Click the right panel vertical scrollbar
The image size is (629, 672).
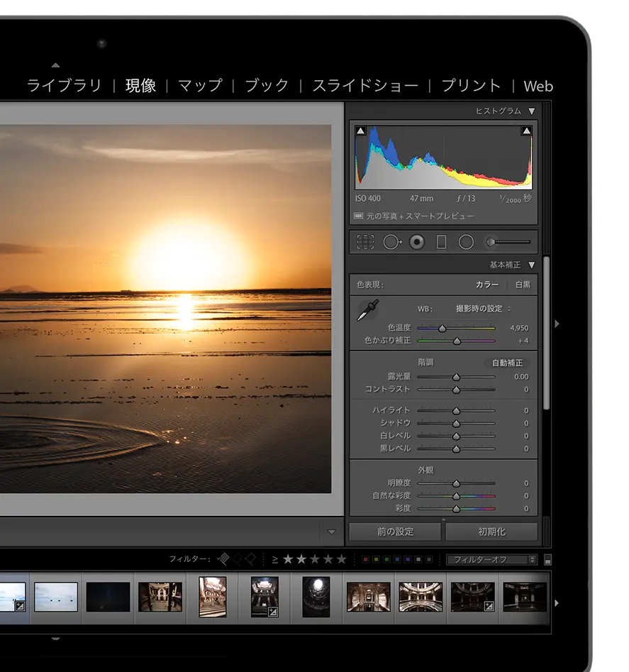click(x=546, y=333)
